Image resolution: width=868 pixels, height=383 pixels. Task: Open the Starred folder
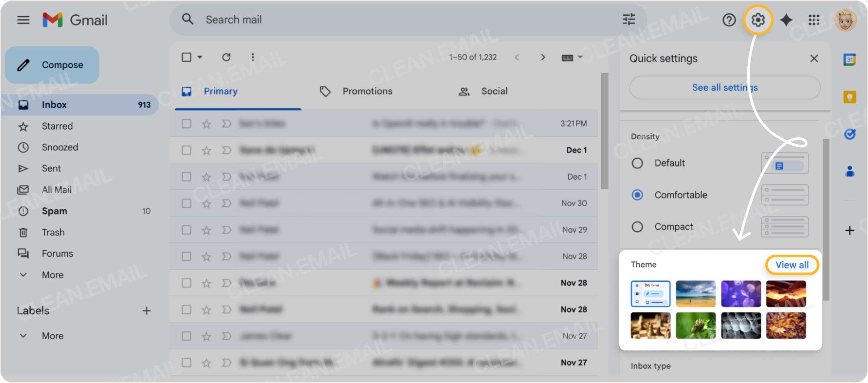point(79,126)
